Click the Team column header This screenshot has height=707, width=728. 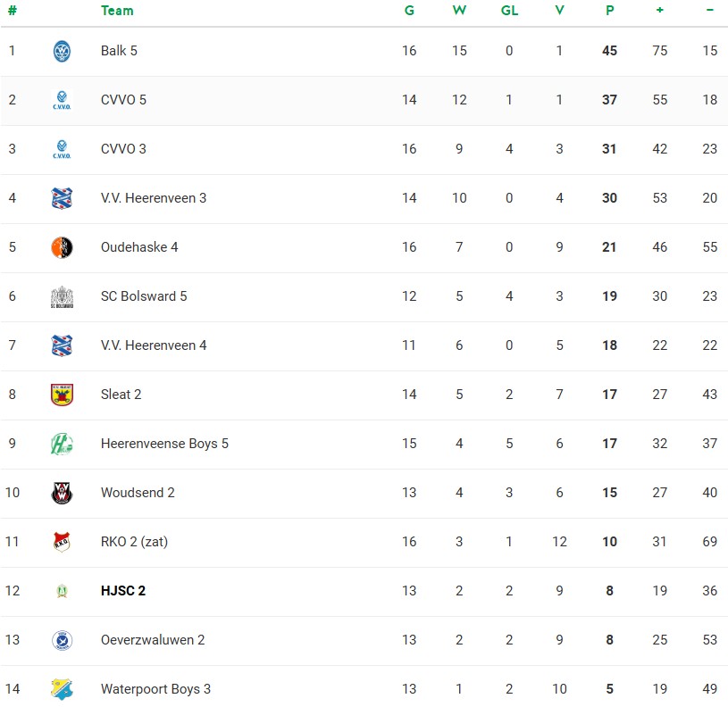tap(117, 11)
